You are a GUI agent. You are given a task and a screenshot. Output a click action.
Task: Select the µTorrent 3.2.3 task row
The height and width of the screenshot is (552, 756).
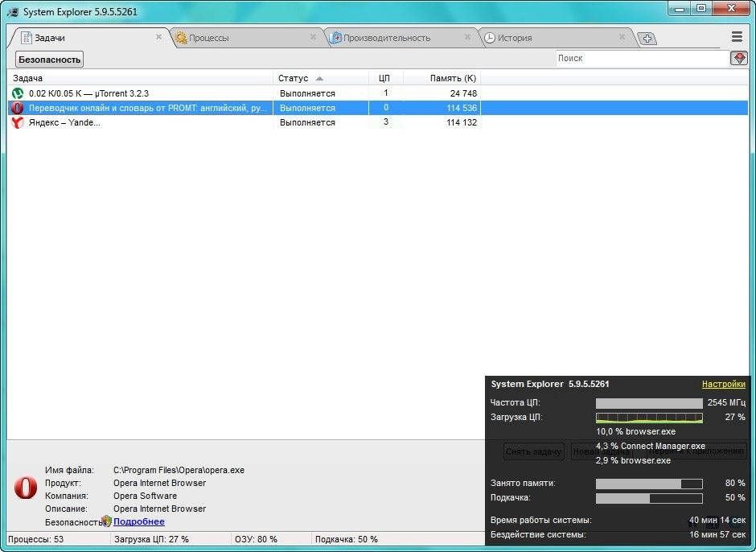[x=377, y=93]
